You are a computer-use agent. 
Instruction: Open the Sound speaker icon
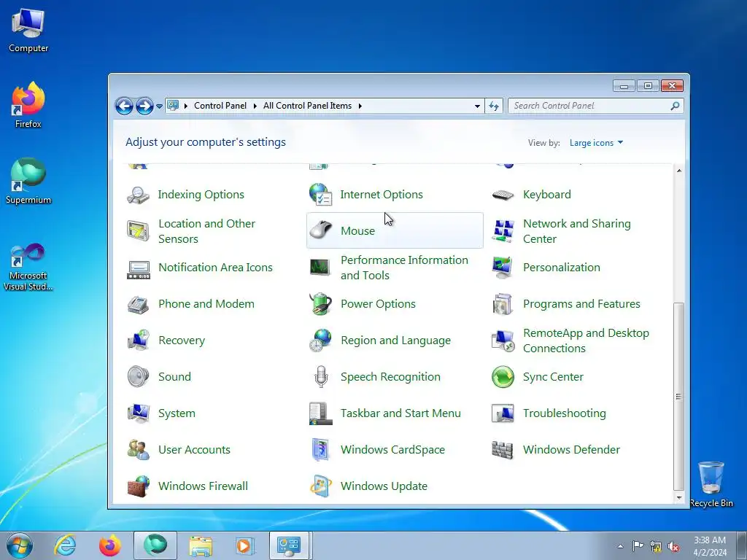coord(138,377)
